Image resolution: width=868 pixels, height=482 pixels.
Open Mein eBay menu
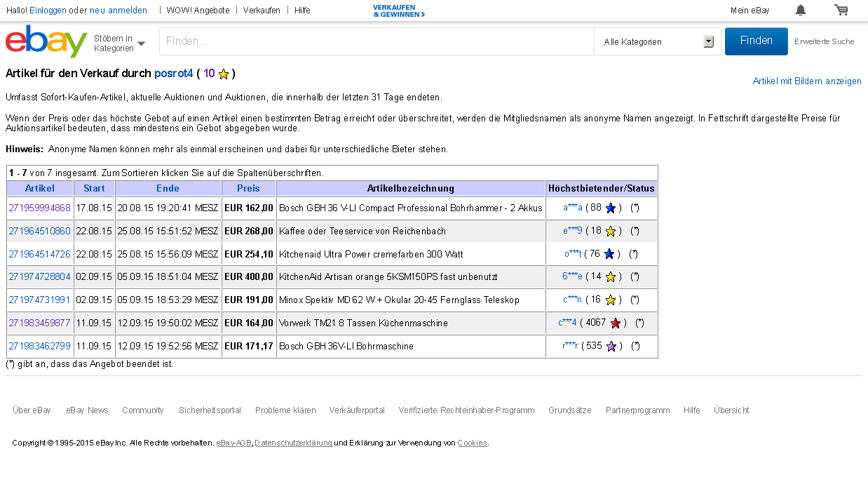pos(750,11)
